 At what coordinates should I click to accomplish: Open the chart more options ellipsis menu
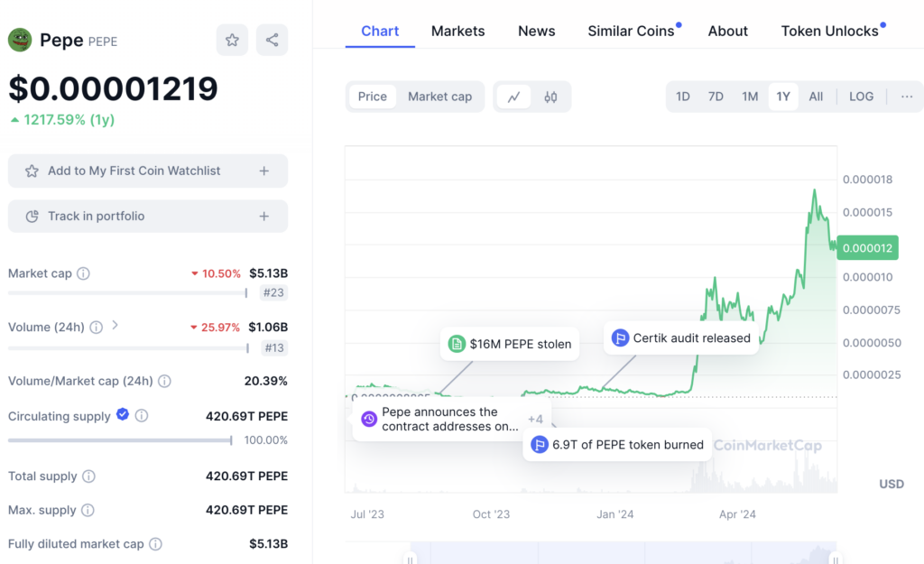906,97
